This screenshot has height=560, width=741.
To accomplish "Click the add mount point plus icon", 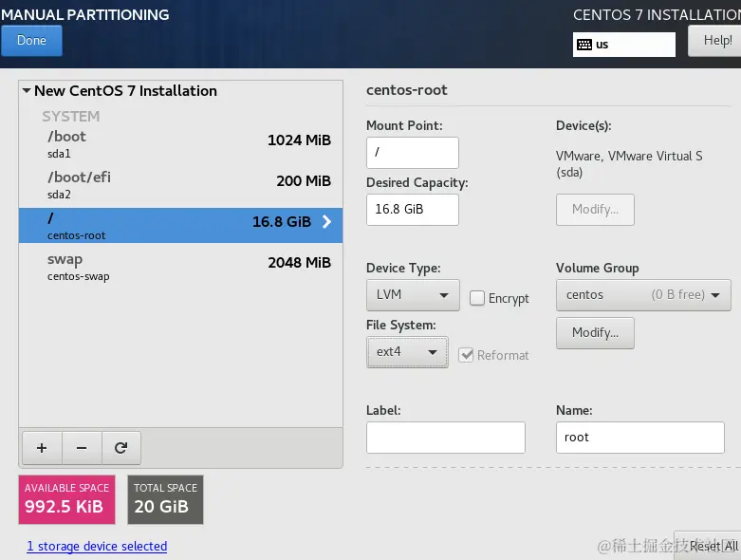I will 42,448.
